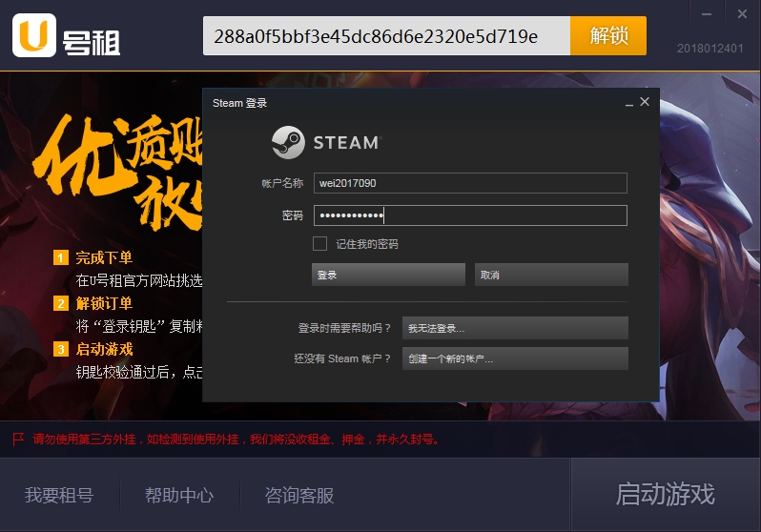Click the 记住我的密码 label text
The image size is (761, 532).
367,244
